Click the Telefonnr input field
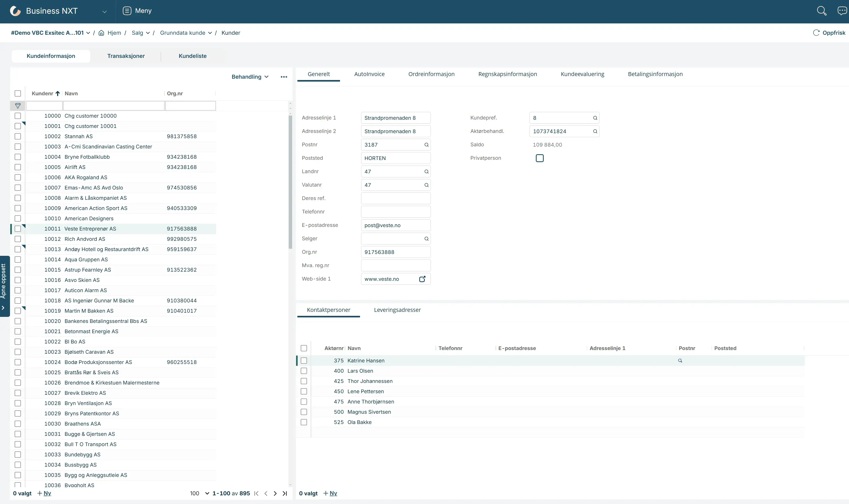This screenshot has width=849, height=504. [396, 212]
